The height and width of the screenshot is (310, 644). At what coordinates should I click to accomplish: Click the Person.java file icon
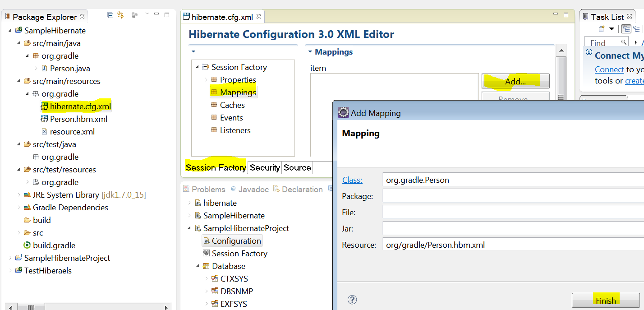(x=44, y=69)
